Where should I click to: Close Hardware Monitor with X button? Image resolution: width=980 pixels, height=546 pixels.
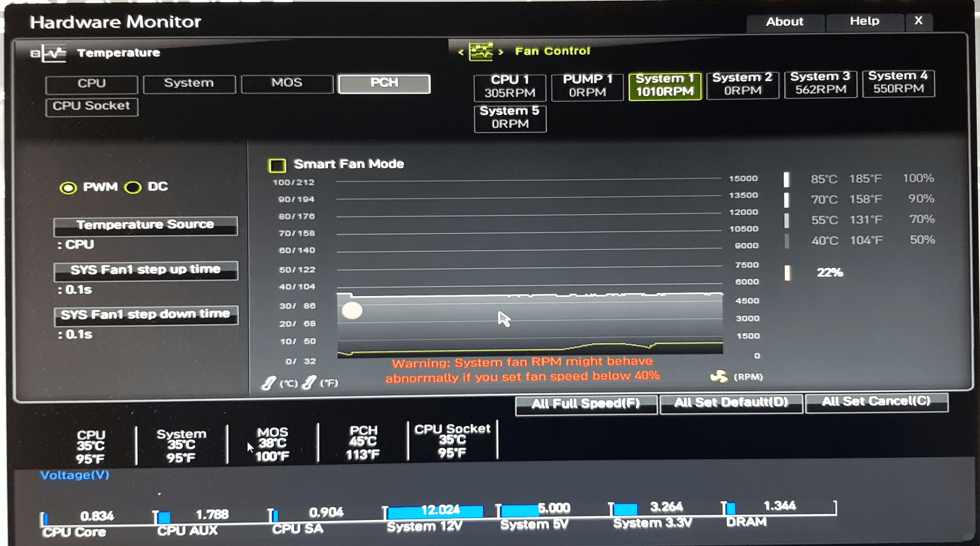(919, 21)
